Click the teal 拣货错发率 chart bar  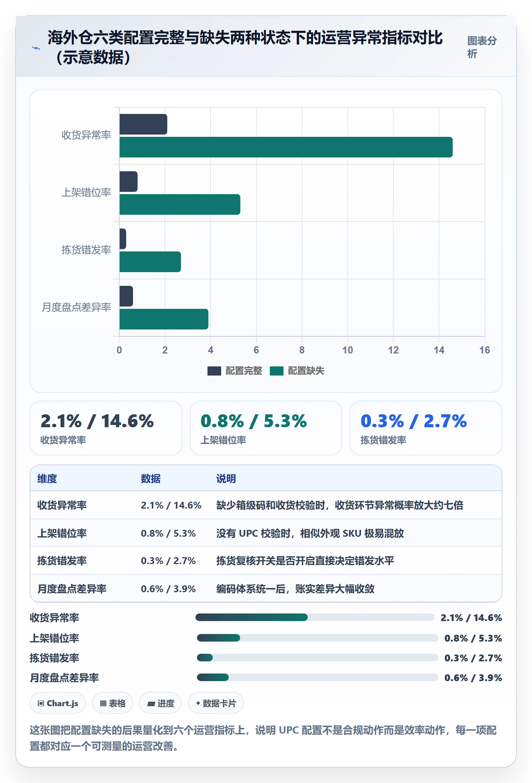point(150,262)
